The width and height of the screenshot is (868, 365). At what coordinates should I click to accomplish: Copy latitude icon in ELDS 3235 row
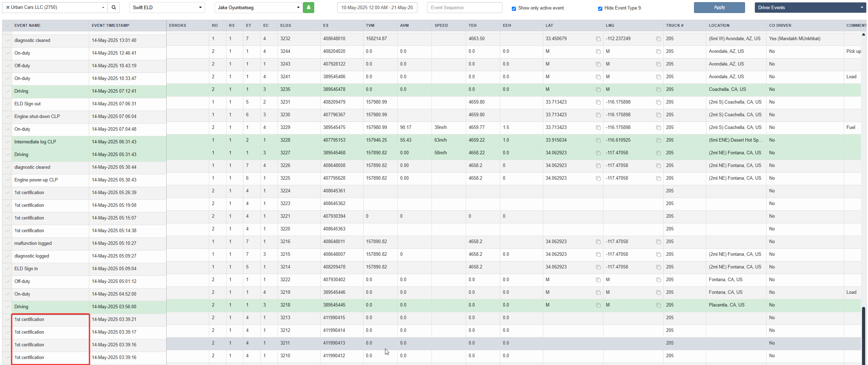(x=598, y=89)
